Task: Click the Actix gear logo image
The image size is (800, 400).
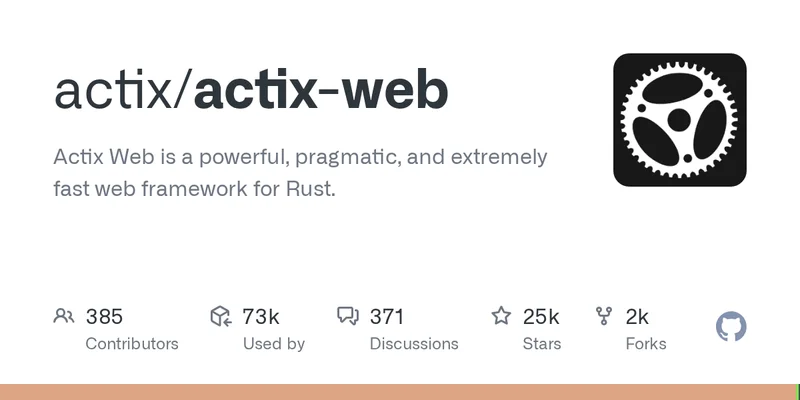Action: pos(680,120)
